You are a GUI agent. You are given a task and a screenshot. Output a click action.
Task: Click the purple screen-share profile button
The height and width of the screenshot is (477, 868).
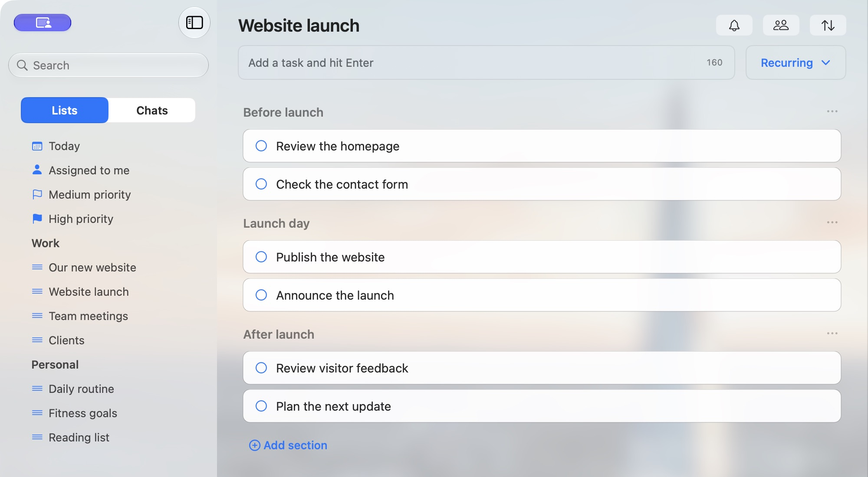[43, 23]
